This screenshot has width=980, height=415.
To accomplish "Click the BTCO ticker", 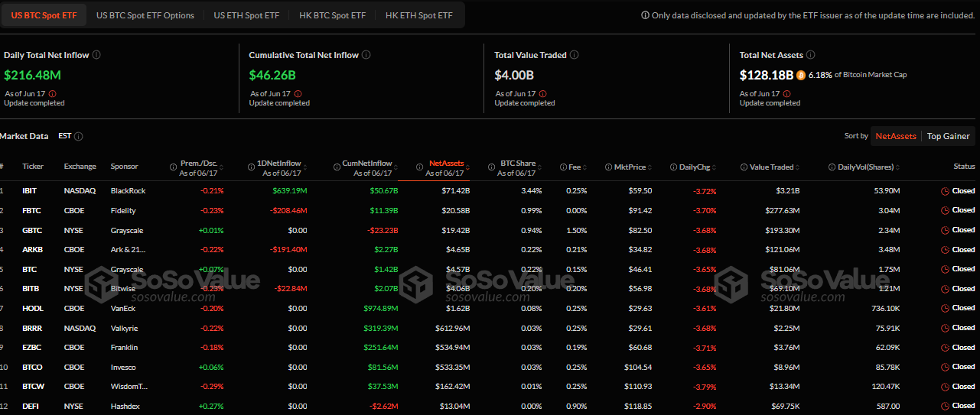I will [33, 367].
